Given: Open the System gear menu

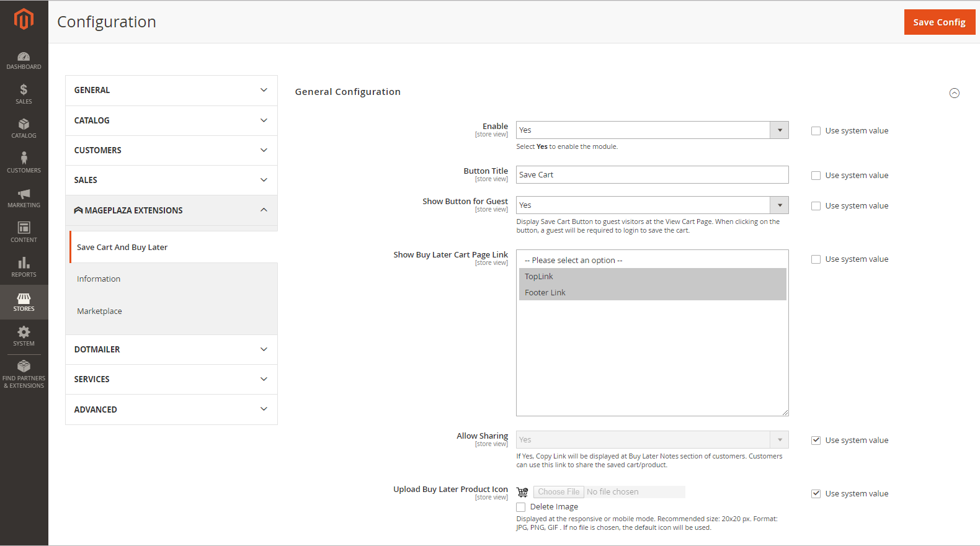Looking at the screenshot, I should point(24,336).
